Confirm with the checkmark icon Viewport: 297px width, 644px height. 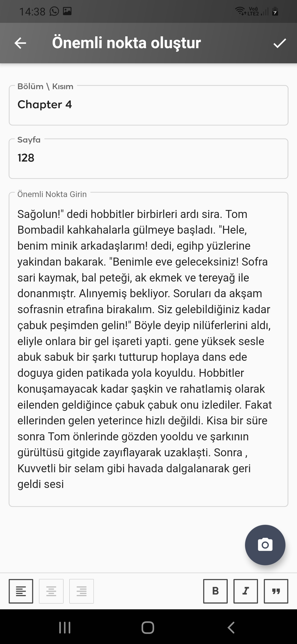pos(280,43)
